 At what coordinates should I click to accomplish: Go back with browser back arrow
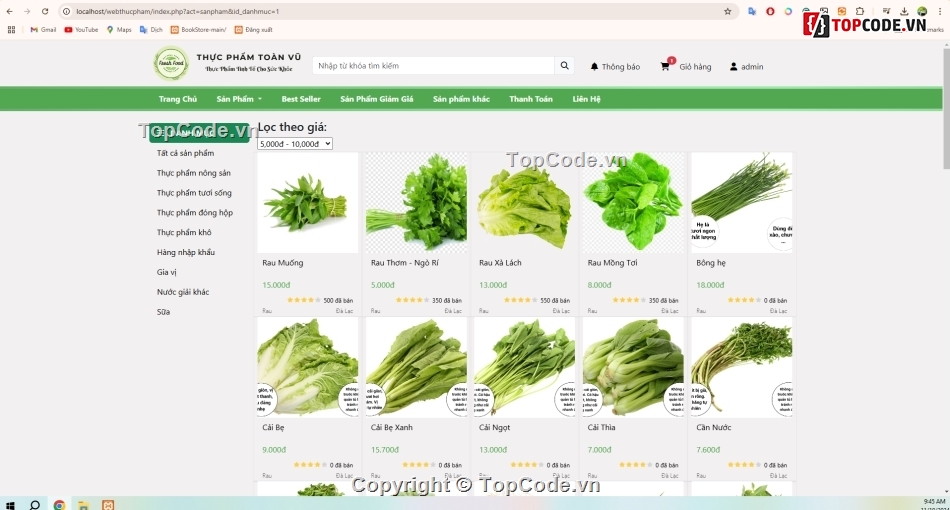(10, 11)
